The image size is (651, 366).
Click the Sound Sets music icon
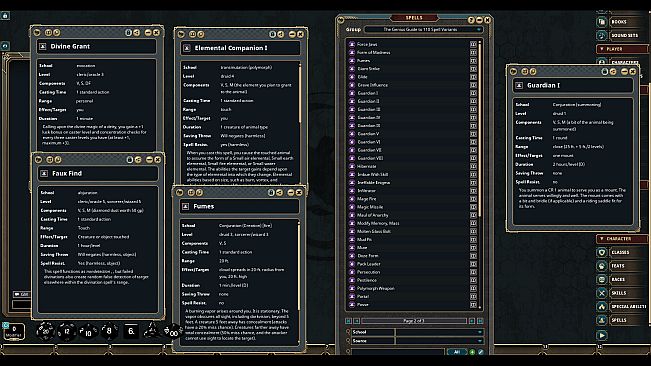coord(602,35)
